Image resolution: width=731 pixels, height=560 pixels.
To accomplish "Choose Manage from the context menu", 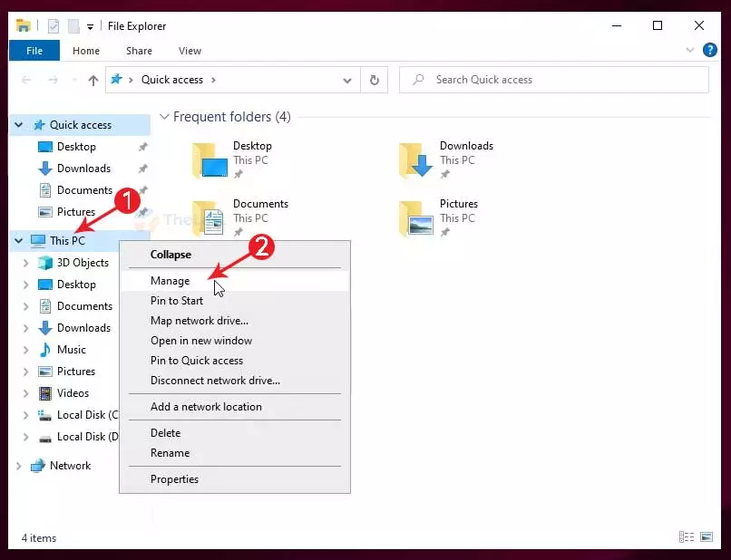I will (235, 281).
